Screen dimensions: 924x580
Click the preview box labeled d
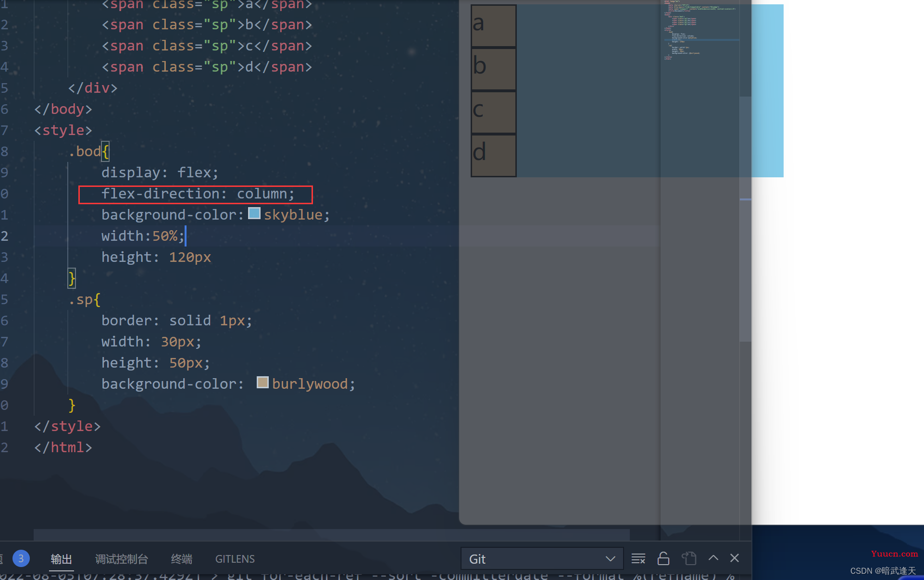(494, 155)
